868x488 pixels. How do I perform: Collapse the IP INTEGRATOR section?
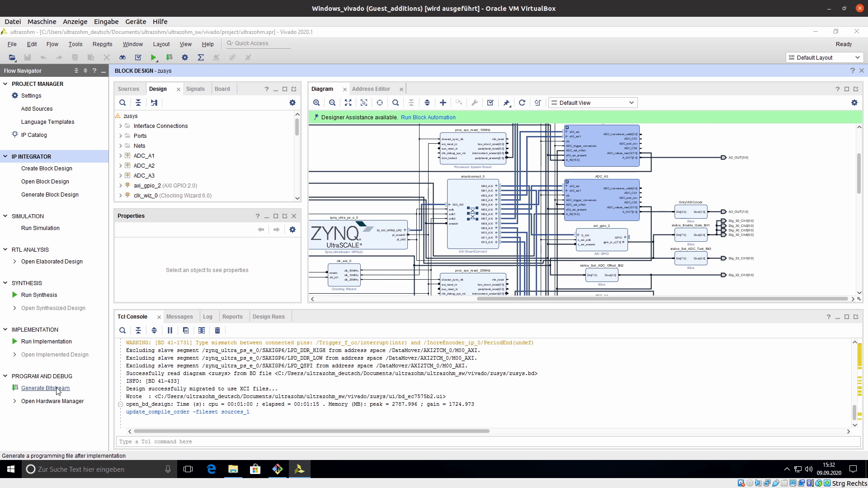(x=5, y=157)
